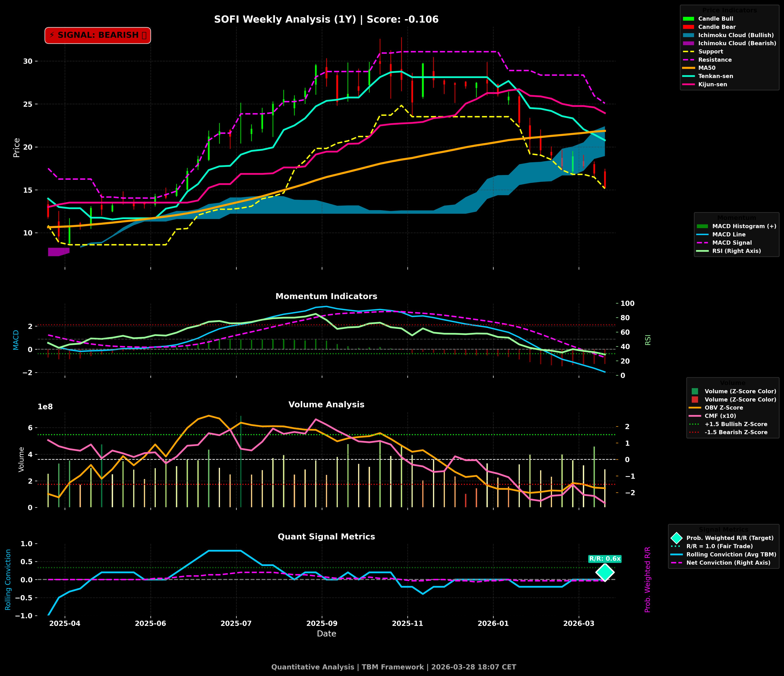Click the CMF (x10) legend entry
The width and height of the screenshot is (784, 676).
(720, 416)
